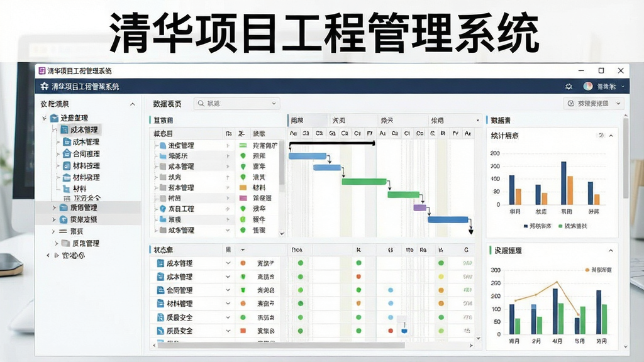Viewport: 644px width, 362px height.
Task: Expand the 合同管理 node in the sidebar tree
Action: tap(58, 154)
